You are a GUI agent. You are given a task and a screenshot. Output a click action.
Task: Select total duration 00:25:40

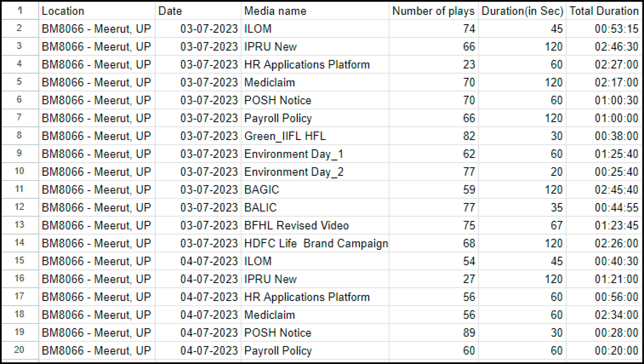point(604,172)
